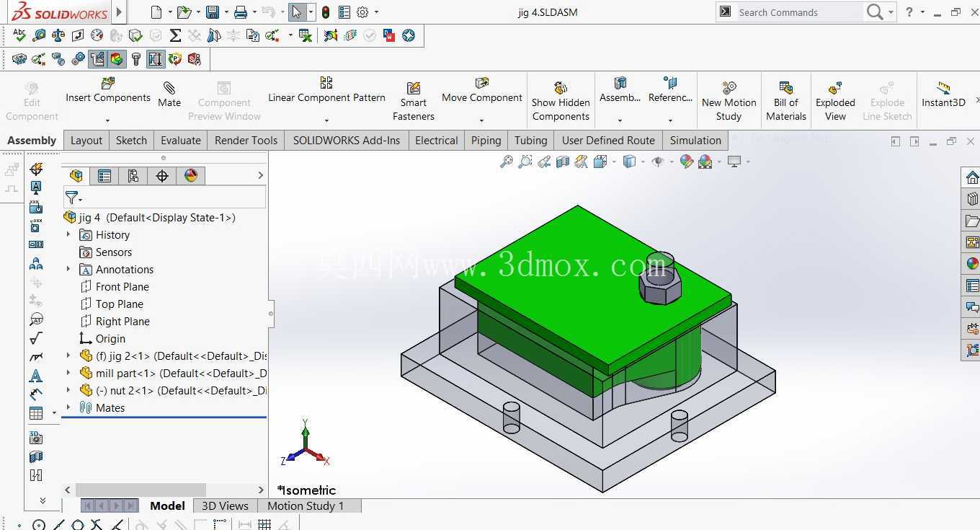Toggle the highlighted dimension arrows toolbar icon
This screenshot has width=980, height=530.
pyautogui.click(x=155, y=59)
